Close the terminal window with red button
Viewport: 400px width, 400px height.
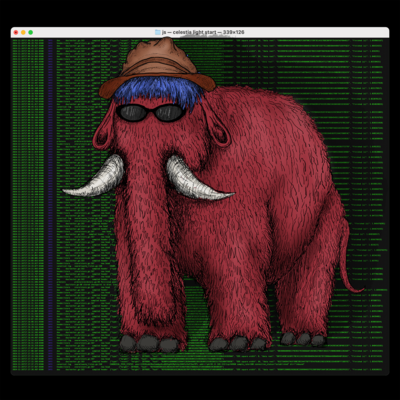(x=16, y=32)
